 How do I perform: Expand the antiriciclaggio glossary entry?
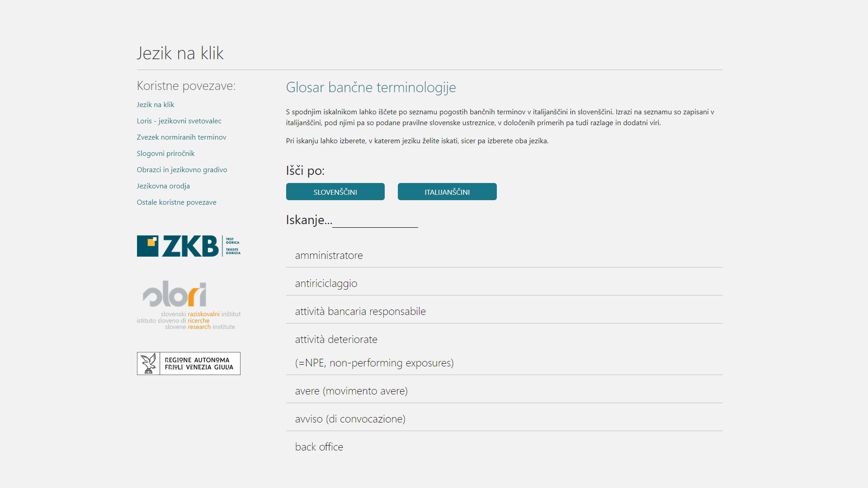pyautogui.click(x=326, y=283)
